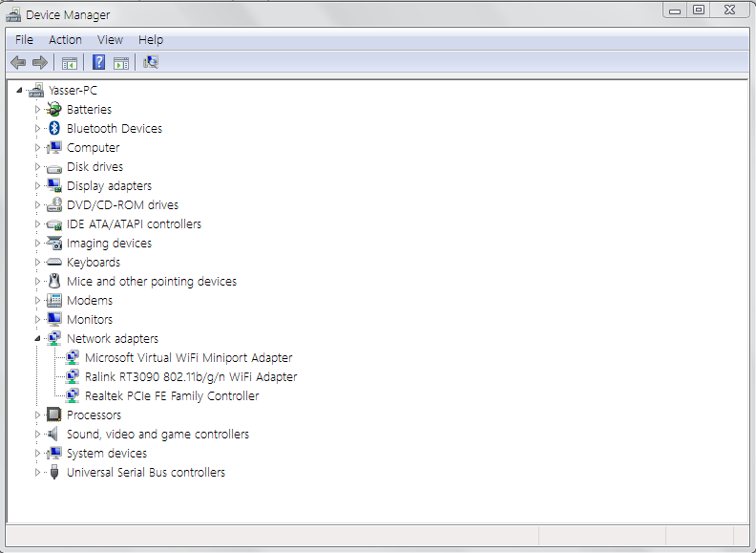Screen dimensions: 756x553
Task: Click Device Manager title bar icon
Action: point(13,15)
